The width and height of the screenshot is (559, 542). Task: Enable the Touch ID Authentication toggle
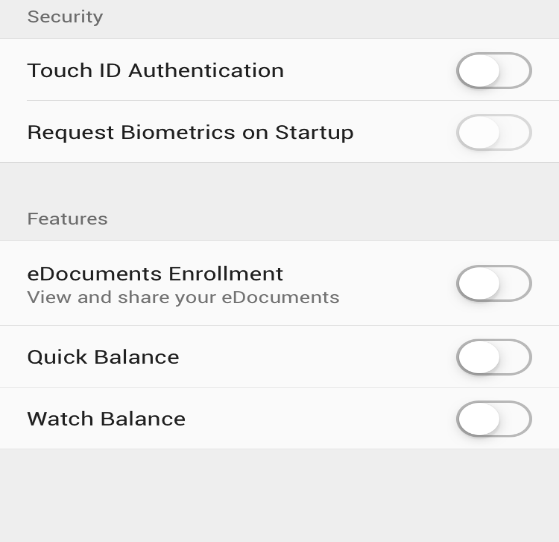coord(494,70)
